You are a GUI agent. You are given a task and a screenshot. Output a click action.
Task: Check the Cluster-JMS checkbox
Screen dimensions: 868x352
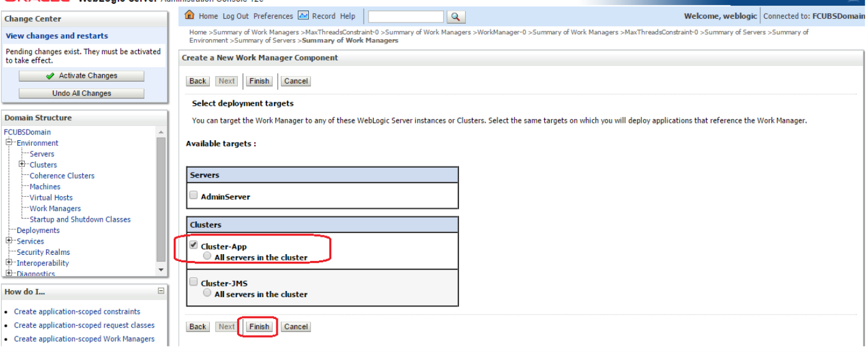pos(194,282)
